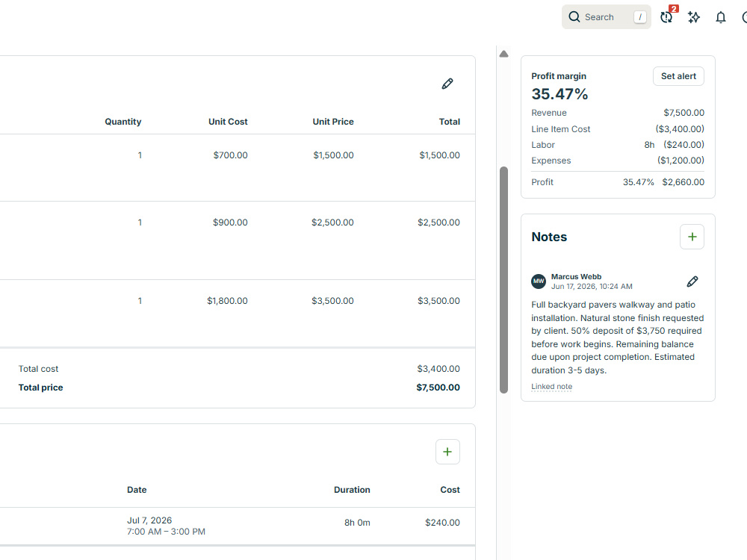
Task: Open the activity sync icon with badge 2
Action: 666,17
